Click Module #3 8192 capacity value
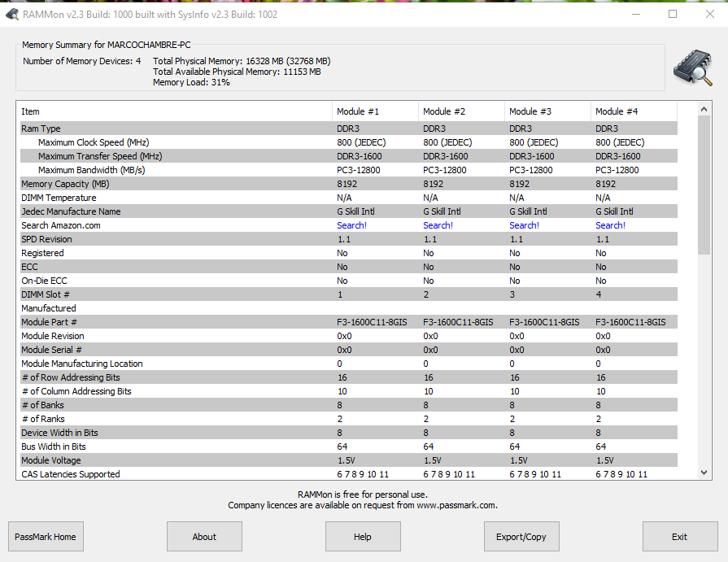The height and width of the screenshot is (562, 728). [519, 184]
